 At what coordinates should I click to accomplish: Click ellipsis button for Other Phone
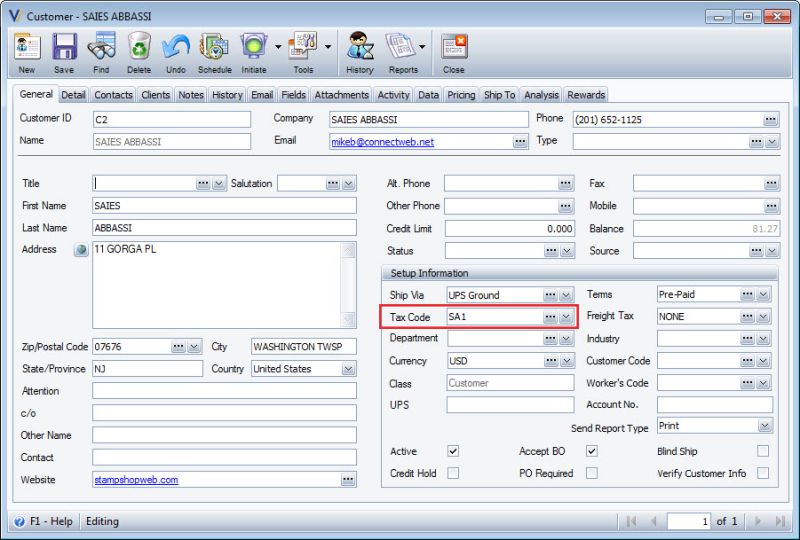[565, 206]
